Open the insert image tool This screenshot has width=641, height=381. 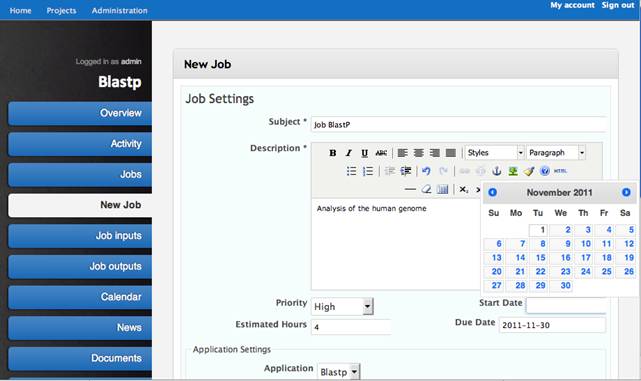click(x=513, y=171)
